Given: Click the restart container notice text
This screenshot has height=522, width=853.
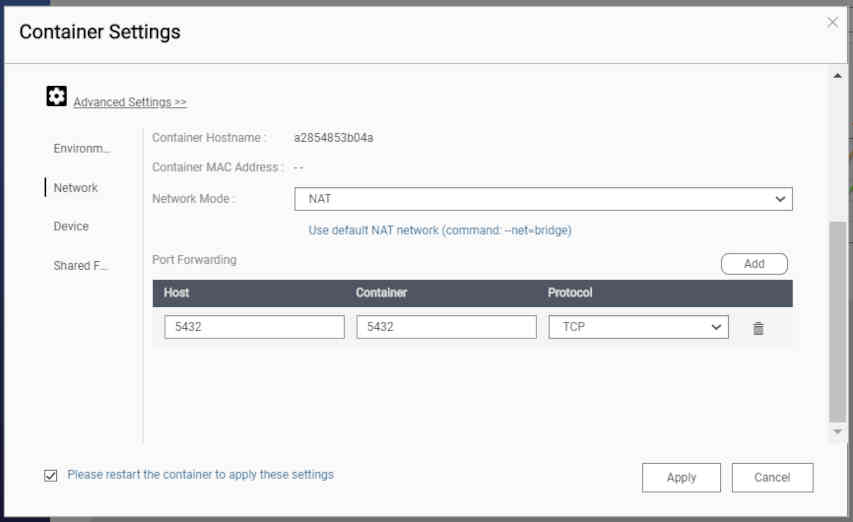Looking at the screenshot, I should pyautogui.click(x=200, y=475).
